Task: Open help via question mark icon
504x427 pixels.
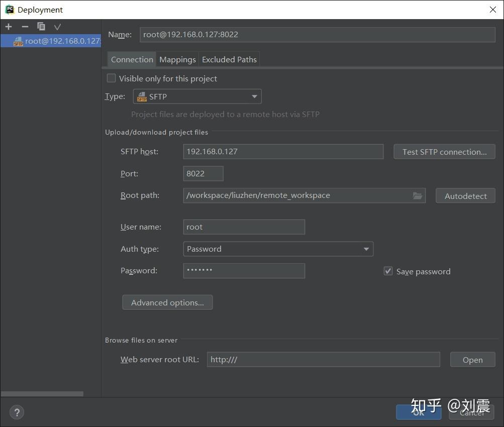Action: point(17,412)
